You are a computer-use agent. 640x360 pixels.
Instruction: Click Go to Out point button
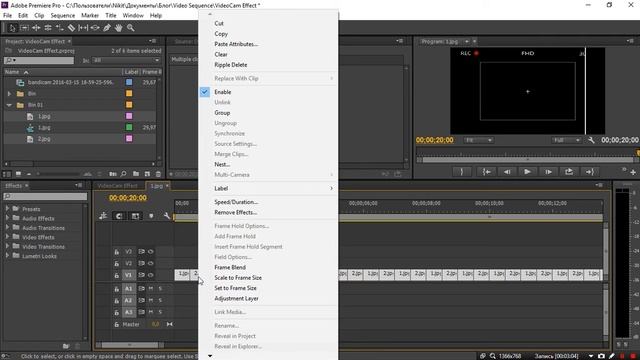click(590, 172)
